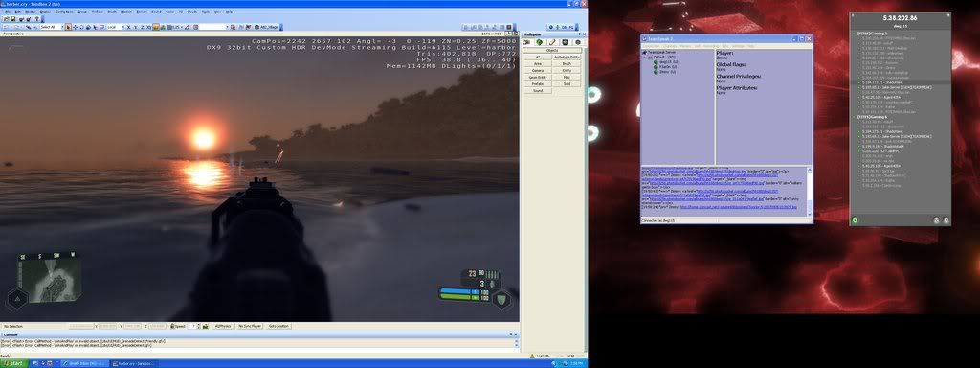Click the Windows Start button
The width and height of the screenshot is (980, 368).
click(x=13, y=363)
